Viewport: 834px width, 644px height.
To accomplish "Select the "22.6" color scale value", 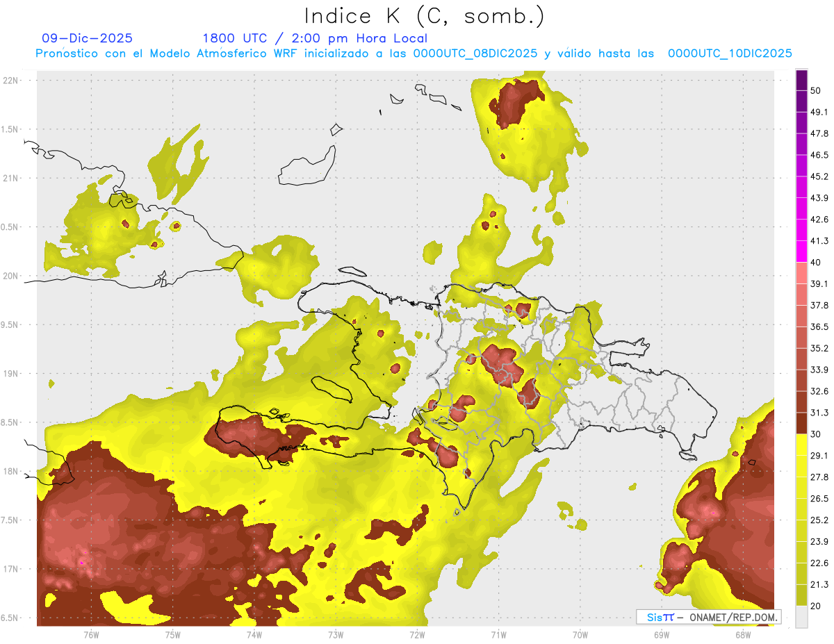I will tap(819, 563).
